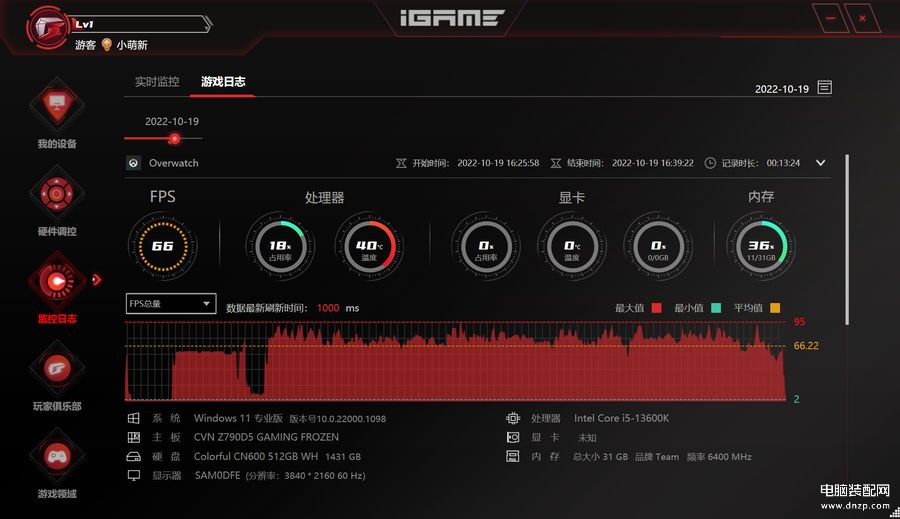900x519 pixels.
Task: Click the 小萌新 badge icon
Action: (x=106, y=45)
